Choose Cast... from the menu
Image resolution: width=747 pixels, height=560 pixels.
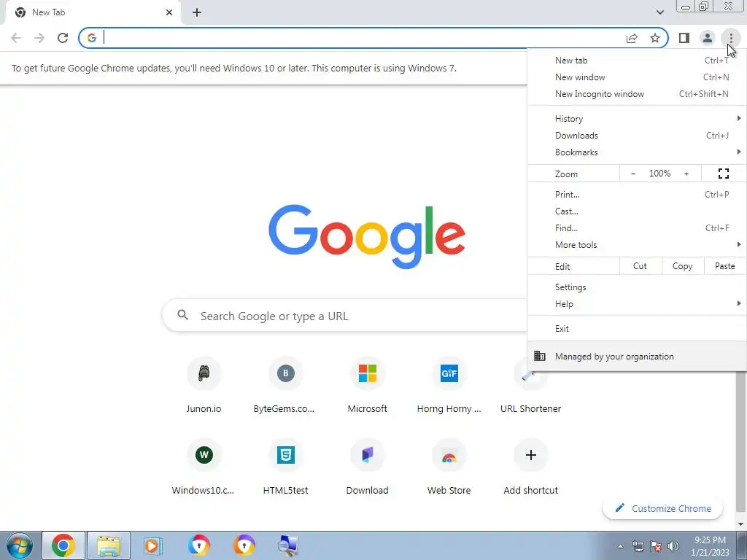click(x=637, y=211)
